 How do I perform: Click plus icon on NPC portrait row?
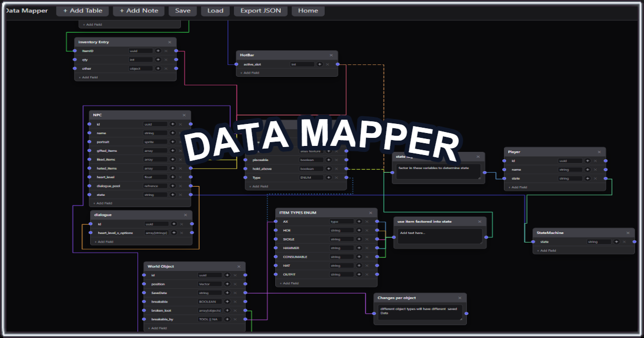[173, 142]
